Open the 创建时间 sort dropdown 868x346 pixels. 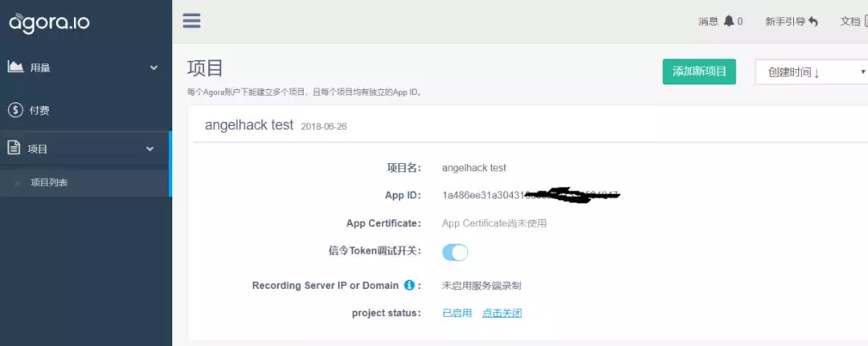[x=812, y=72]
